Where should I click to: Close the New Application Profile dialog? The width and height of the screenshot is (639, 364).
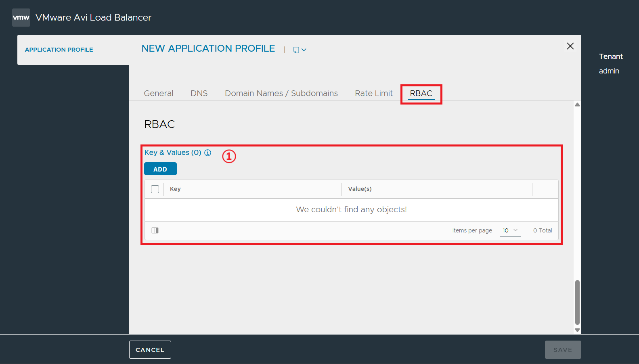click(570, 46)
